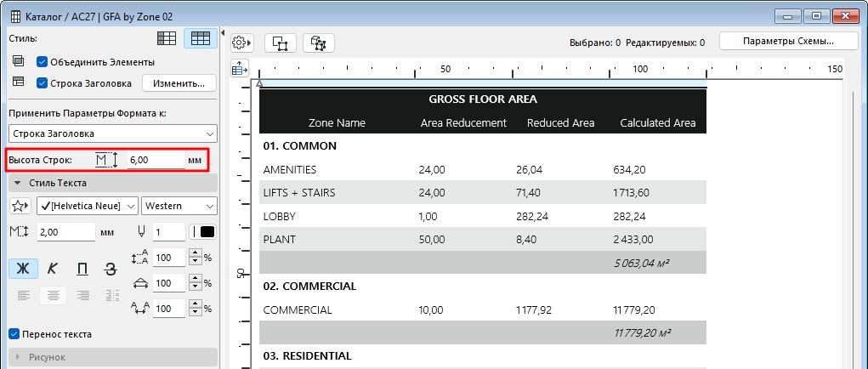Open Параметры Схемы... settings

coord(787,41)
